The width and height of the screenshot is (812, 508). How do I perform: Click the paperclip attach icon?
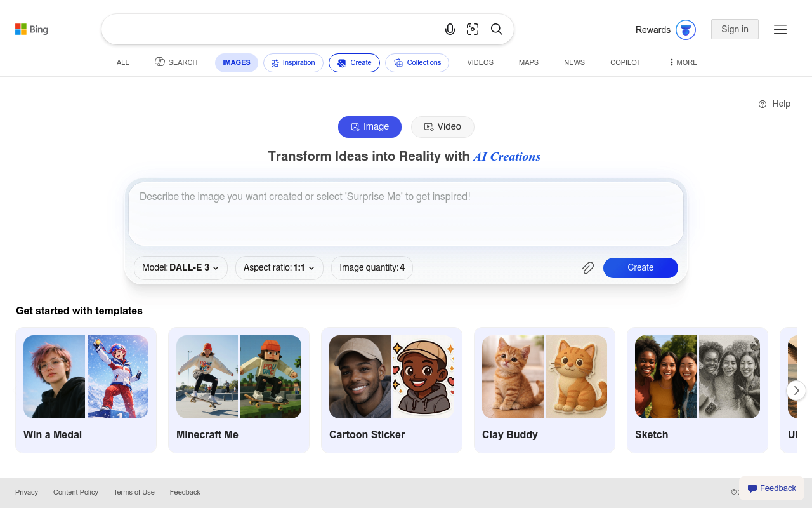tap(588, 268)
